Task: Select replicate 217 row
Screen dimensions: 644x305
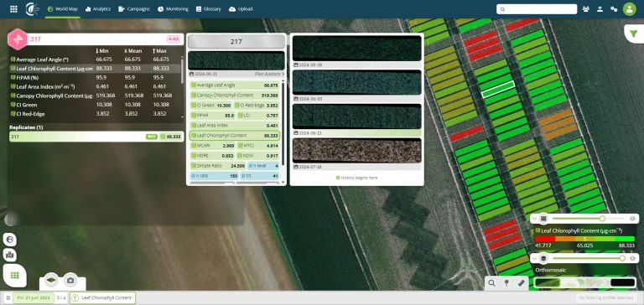Action: click(96, 137)
